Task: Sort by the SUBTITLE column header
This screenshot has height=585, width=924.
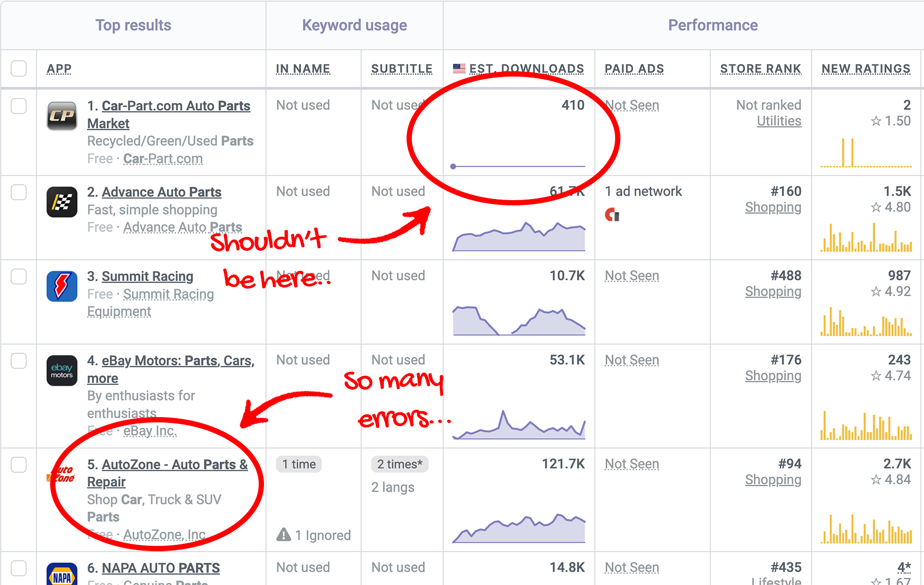Action: coord(402,69)
